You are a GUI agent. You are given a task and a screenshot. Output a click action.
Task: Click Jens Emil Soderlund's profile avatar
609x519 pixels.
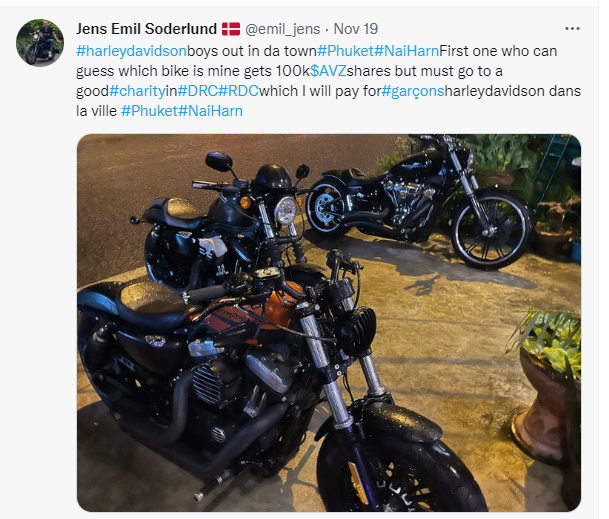[41, 42]
